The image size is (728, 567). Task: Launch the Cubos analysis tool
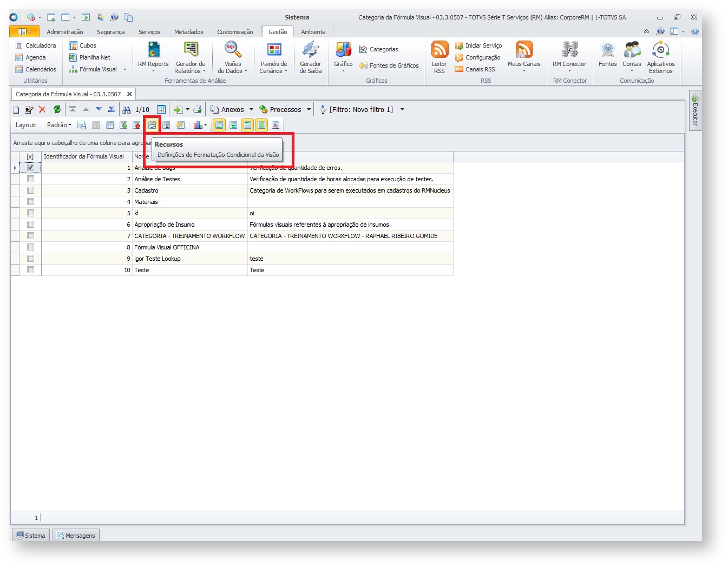(x=82, y=45)
